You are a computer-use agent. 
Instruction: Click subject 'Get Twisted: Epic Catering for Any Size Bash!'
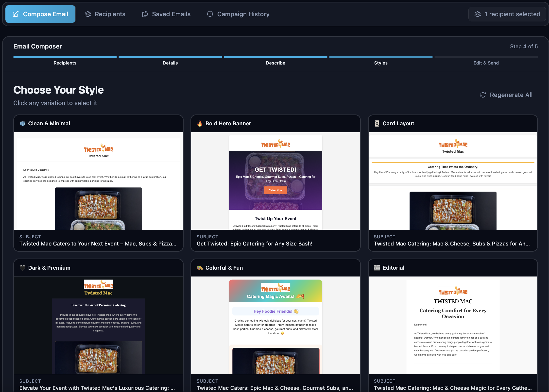[x=255, y=244]
